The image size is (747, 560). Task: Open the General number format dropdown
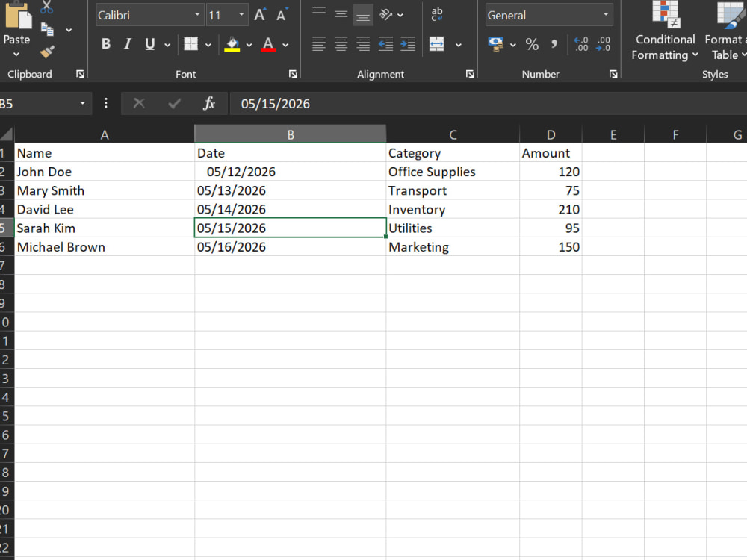click(x=606, y=15)
